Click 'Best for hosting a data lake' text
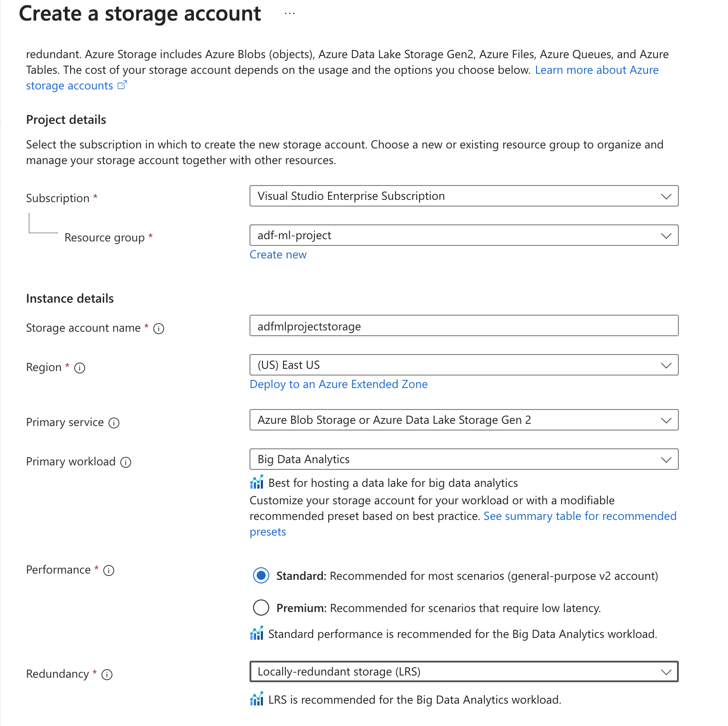This screenshot has width=728, height=726. coord(393,483)
